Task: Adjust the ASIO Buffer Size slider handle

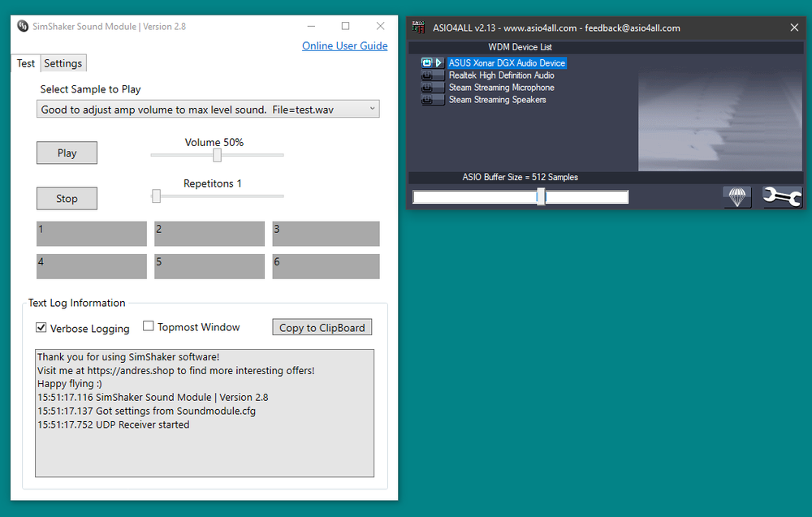Action: 541,196
